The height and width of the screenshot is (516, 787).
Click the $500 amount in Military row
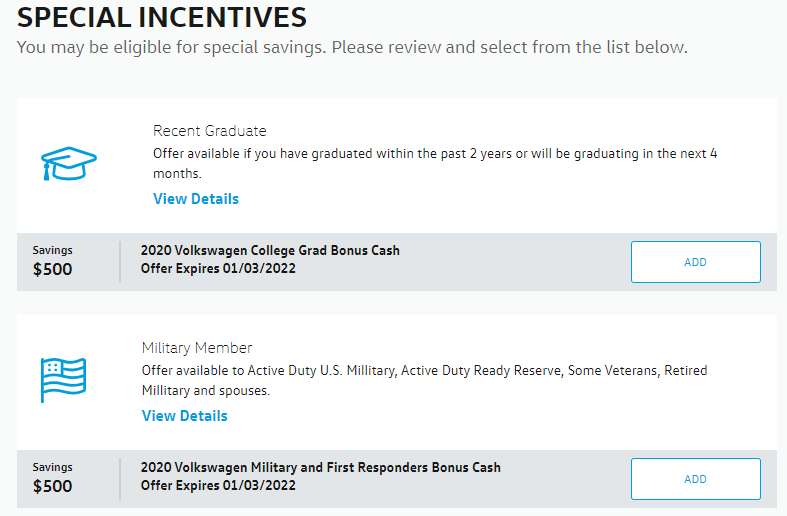click(x=53, y=486)
